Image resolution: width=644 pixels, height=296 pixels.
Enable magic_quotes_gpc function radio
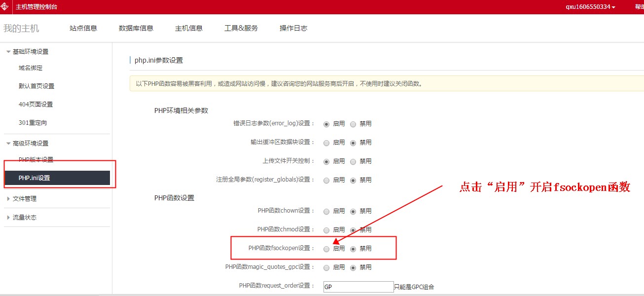pos(326,268)
